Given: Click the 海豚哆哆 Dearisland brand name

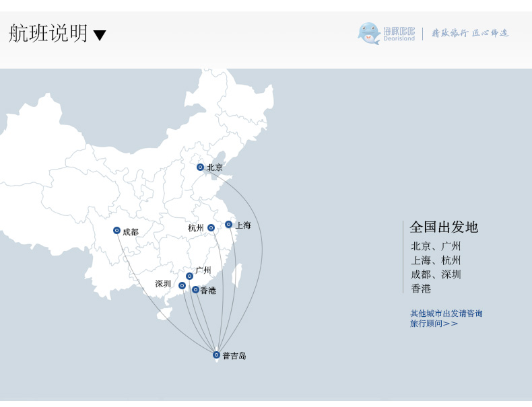Looking at the screenshot, I should (x=399, y=34).
